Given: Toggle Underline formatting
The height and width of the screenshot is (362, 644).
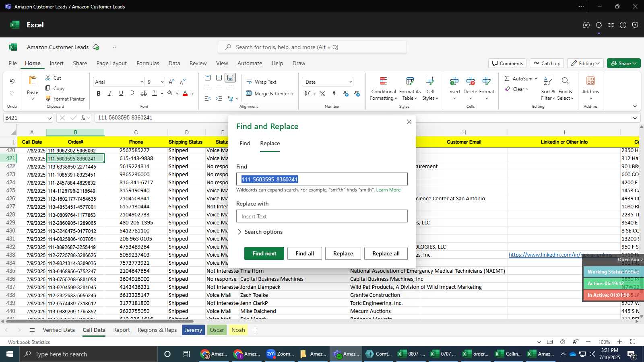Looking at the screenshot, I should pyautogui.click(x=121, y=93).
